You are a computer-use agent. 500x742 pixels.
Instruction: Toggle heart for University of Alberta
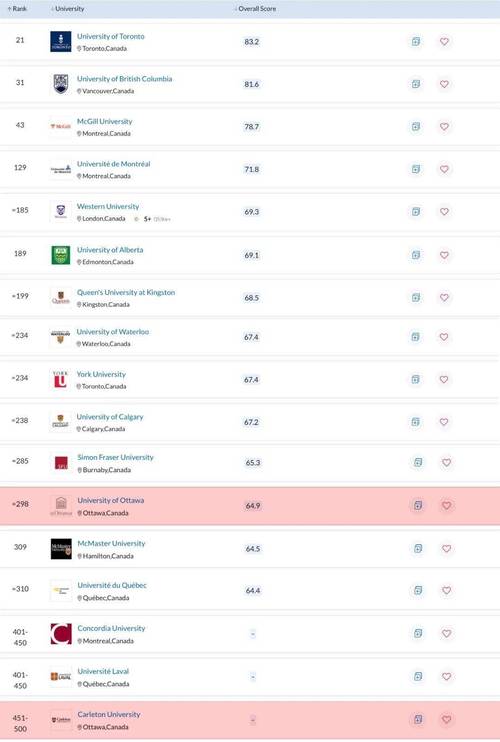[x=444, y=255]
